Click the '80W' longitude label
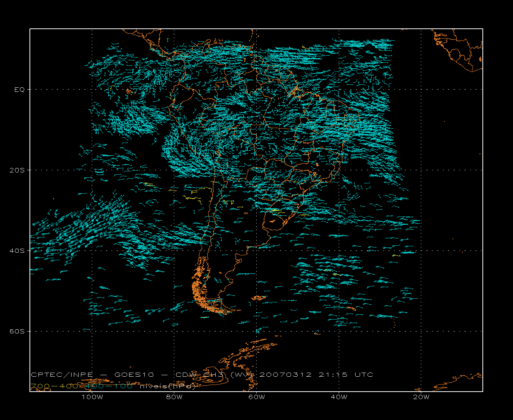The image size is (513, 420). pos(174,397)
